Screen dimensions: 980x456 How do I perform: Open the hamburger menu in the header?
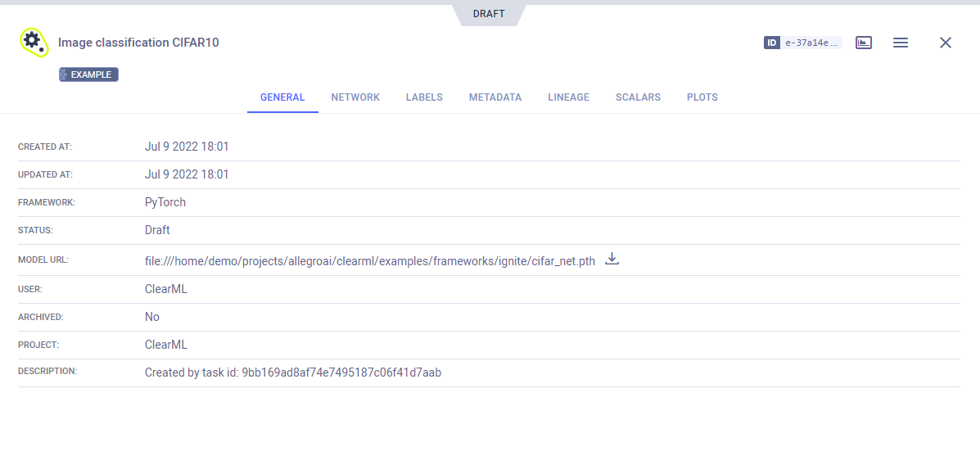900,43
